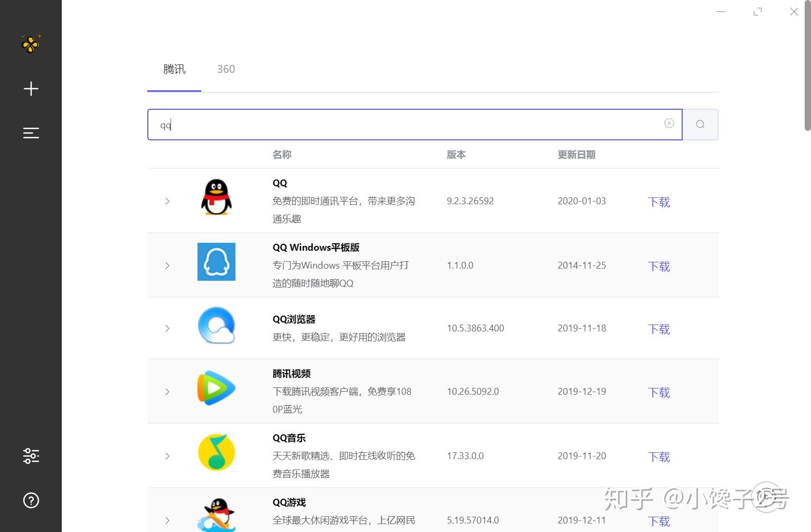Image resolution: width=811 pixels, height=532 pixels.
Task: Expand the QQ row chevron
Action: (167, 201)
